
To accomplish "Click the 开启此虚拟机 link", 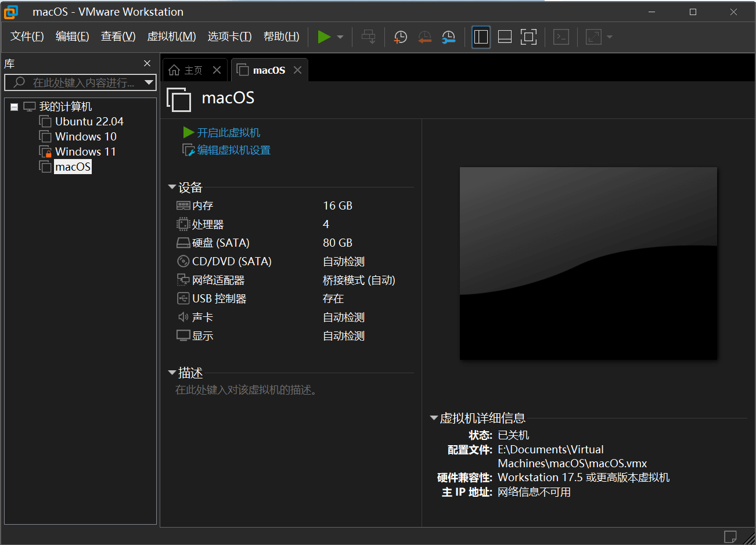I will [228, 133].
